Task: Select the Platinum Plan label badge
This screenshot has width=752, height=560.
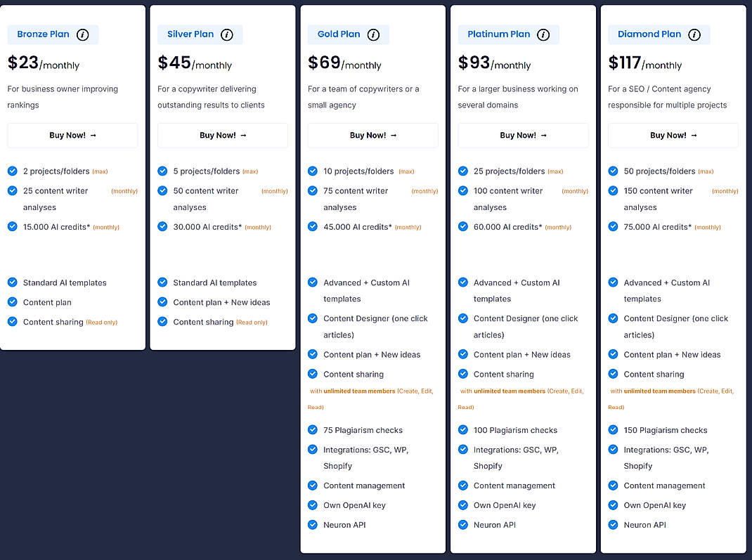Action: 500,34
